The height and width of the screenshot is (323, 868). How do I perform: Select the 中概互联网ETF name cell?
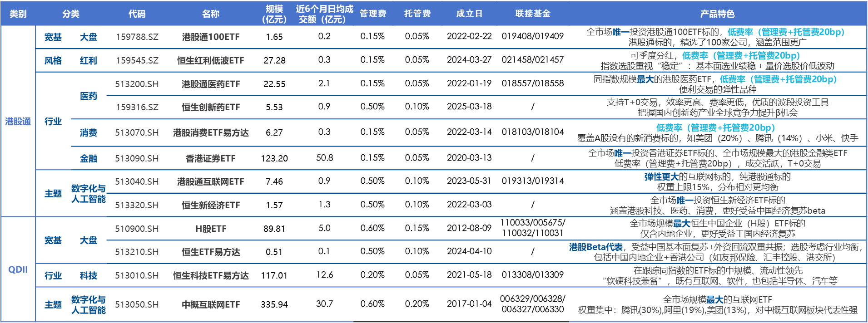click(211, 304)
